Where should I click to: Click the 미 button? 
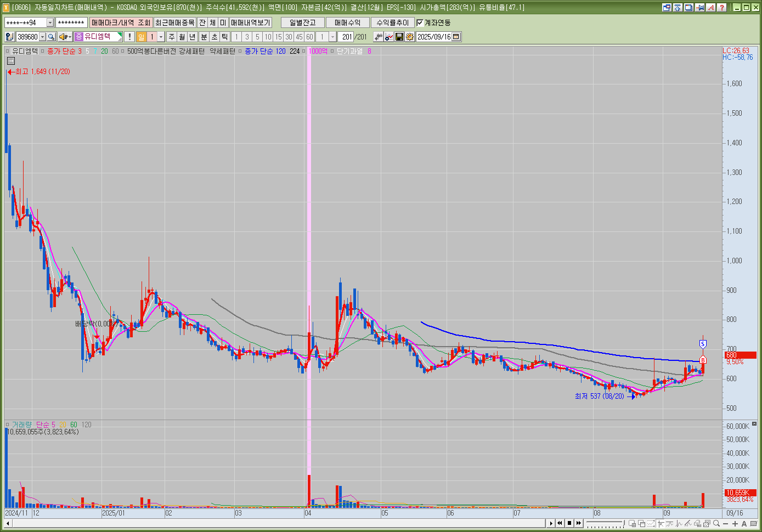(x=223, y=22)
